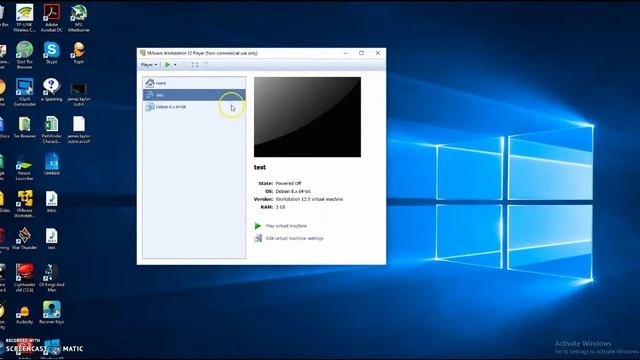
Task: Open Adobe Acrobat DC desktop shortcut
Action: (x=52, y=18)
